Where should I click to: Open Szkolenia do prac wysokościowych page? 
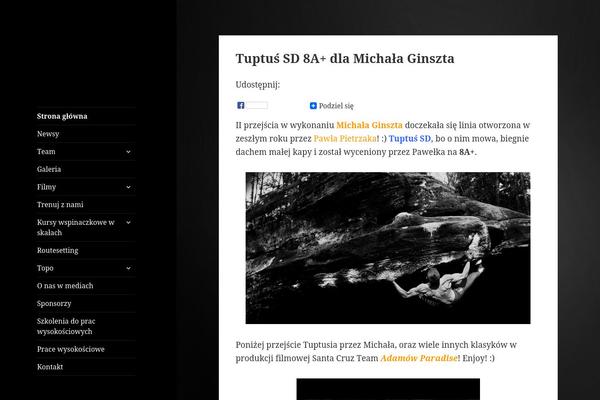(66, 327)
